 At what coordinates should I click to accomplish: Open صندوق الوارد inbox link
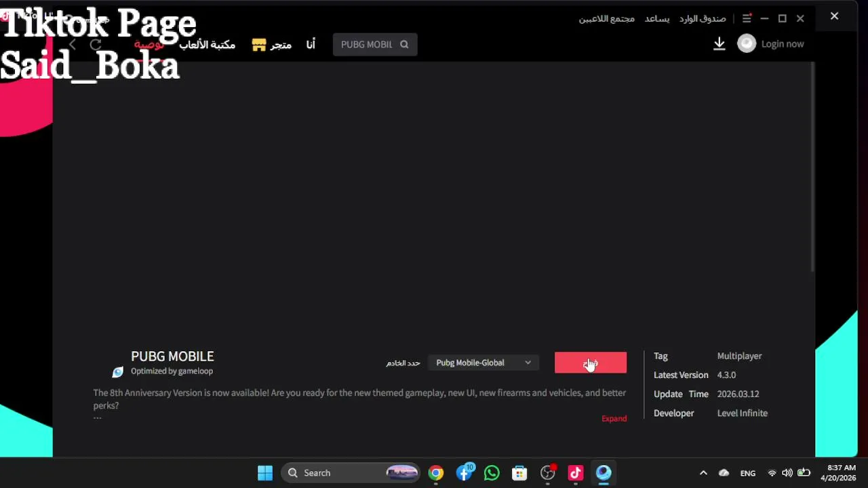pyautogui.click(x=703, y=19)
